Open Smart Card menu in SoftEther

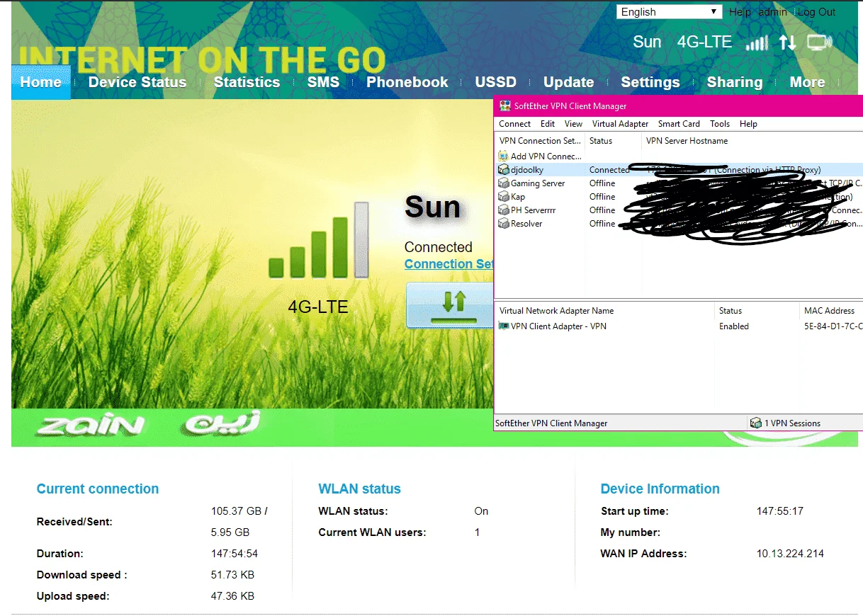coord(679,124)
